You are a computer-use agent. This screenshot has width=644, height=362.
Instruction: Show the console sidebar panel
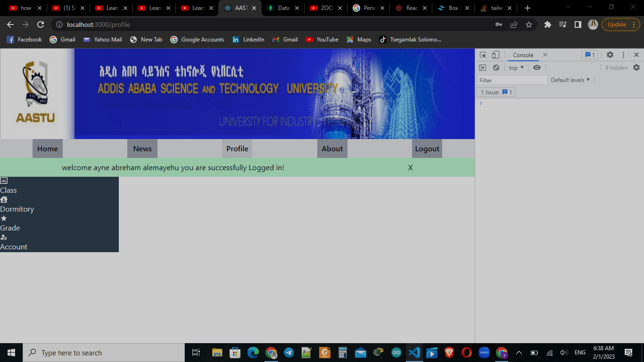point(482,68)
